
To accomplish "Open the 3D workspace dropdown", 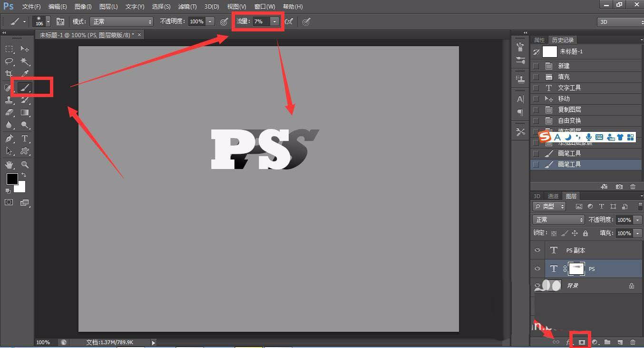I will click(620, 22).
